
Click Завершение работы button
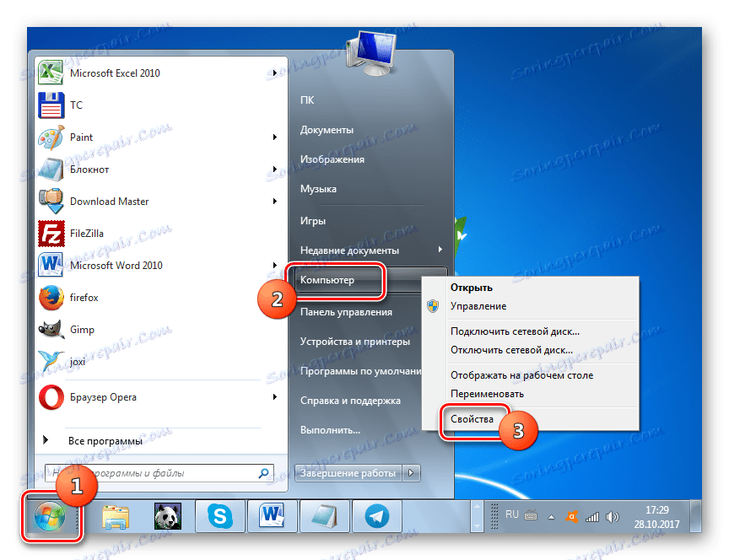coord(348,473)
